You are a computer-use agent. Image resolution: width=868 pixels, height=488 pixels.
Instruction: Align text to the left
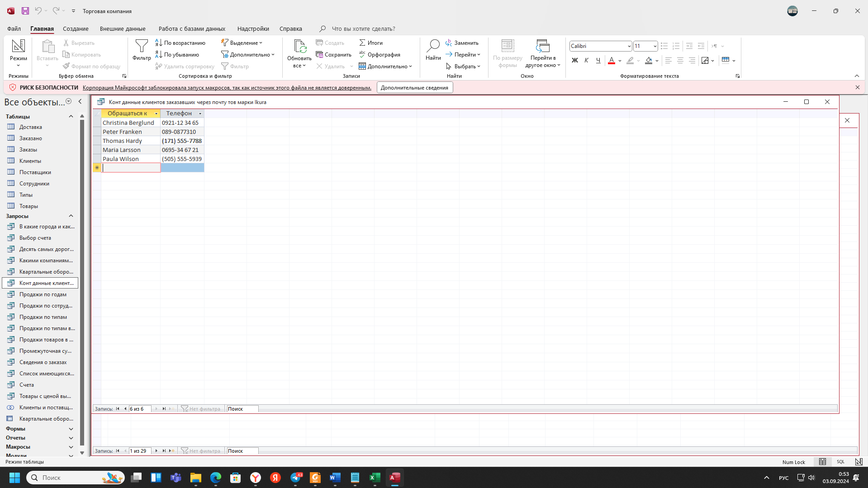(668, 60)
